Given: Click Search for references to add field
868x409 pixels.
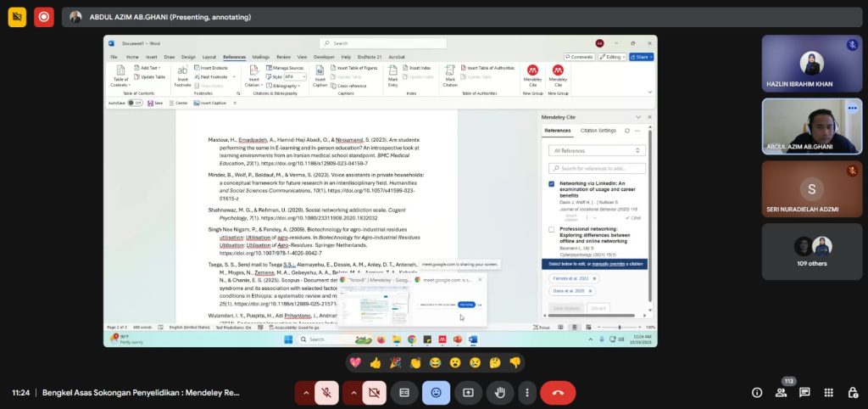Looking at the screenshot, I should pos(597,168).
